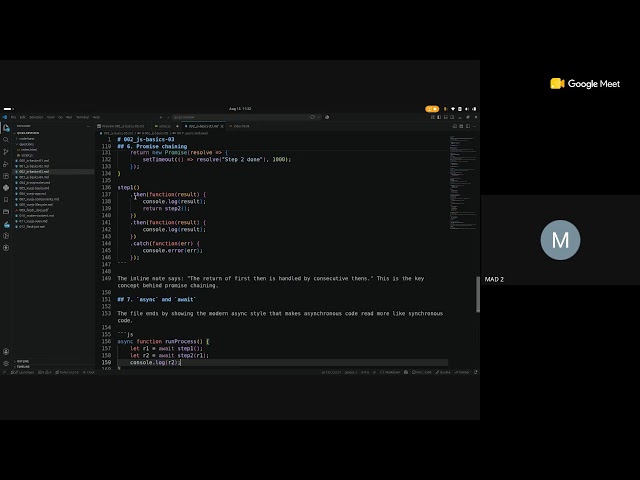This screenshot has height=480, width=640.
Task: Open the Search view in activity bar
Action: 6,140
